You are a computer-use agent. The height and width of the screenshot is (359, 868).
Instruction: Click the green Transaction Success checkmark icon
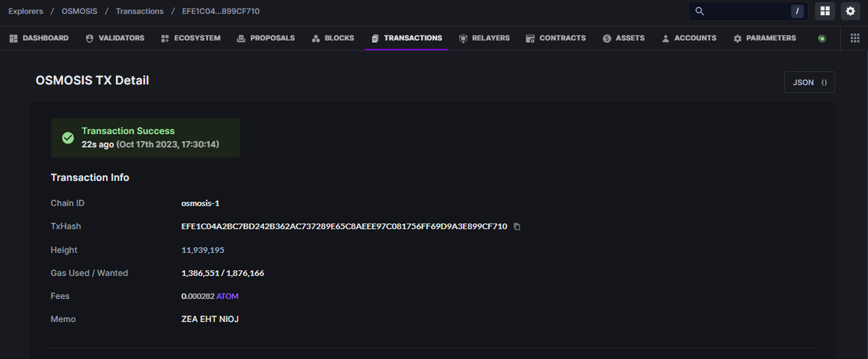(68, 138)
